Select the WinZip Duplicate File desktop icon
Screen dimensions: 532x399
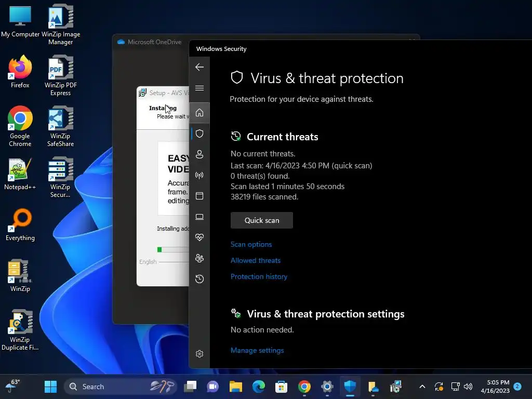point(20,330)
